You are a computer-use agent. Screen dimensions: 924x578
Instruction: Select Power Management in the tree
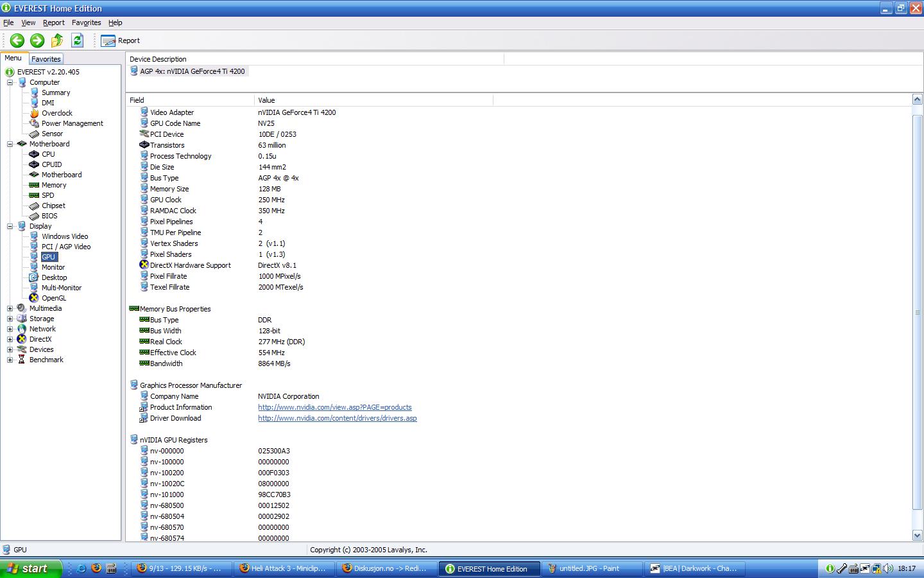72,123
